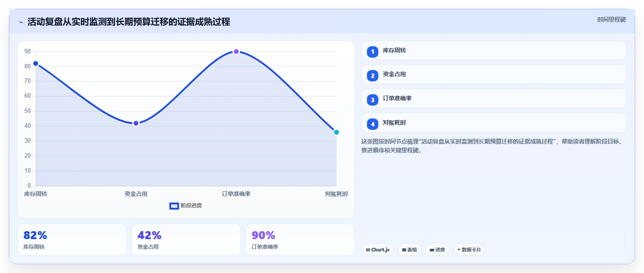644x273 pixels.
Task: Click the Chart.js tag
Action: pyautogui.click(x=378, y=250)
